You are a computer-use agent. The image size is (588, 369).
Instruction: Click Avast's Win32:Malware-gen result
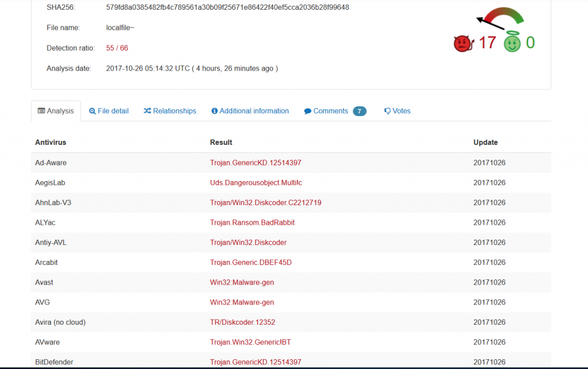coord(242,282)
